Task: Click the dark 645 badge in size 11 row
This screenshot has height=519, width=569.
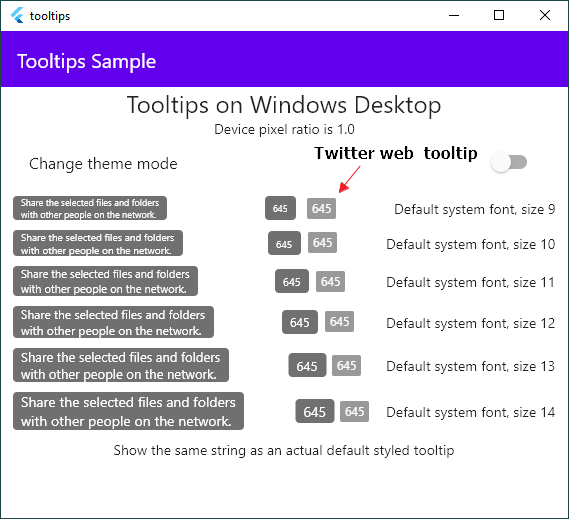Action: pos(292,281)
